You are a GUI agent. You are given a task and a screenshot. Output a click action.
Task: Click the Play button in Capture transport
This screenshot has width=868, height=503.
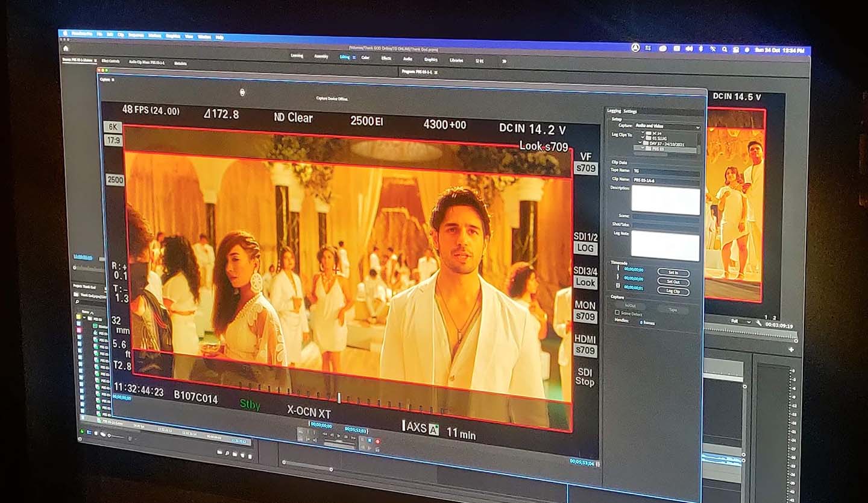(x=339, y=435)
